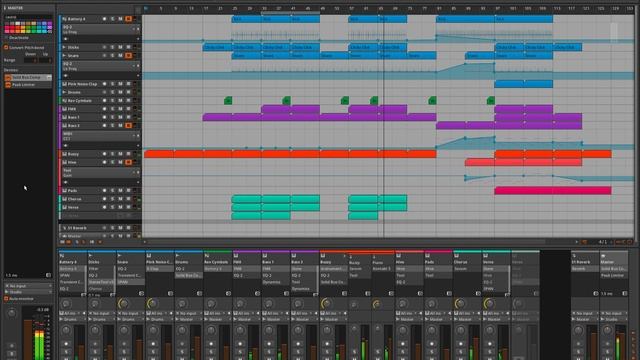Toggle automation button on Battery 4 track
The width and height of the screenshot is (640, 360).
click(x=129, y=19)
